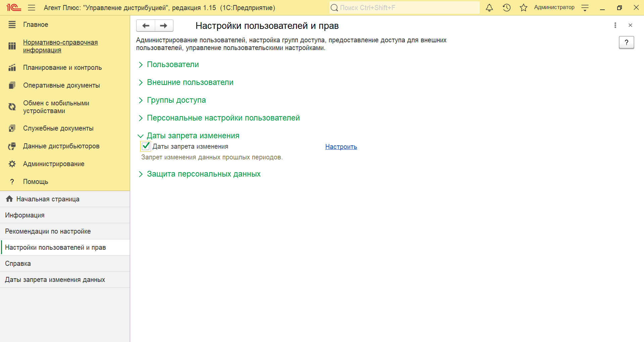Close the Настройки пользователей и прав form
The image size is (644, 342).
pos(630,25)
